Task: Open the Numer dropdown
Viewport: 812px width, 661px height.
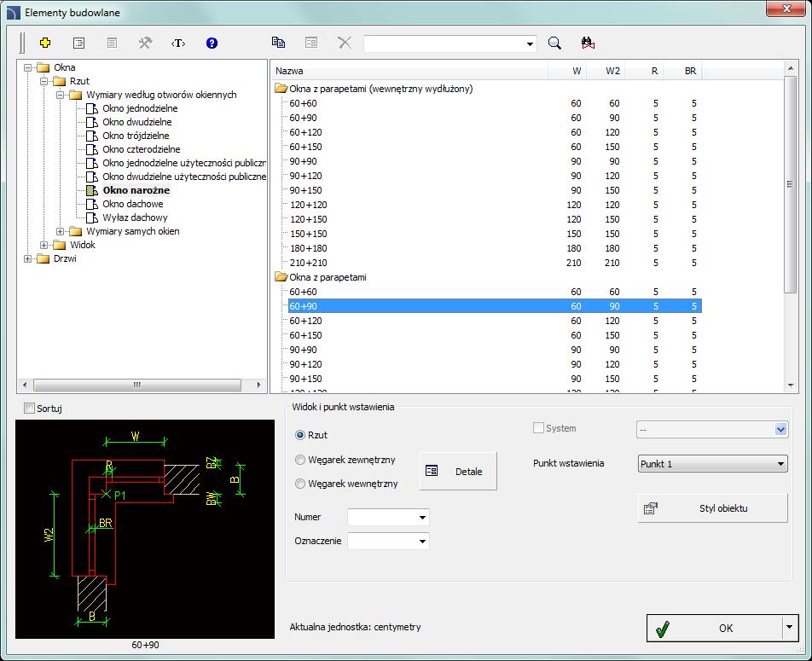Action: [x=422, y=517]
